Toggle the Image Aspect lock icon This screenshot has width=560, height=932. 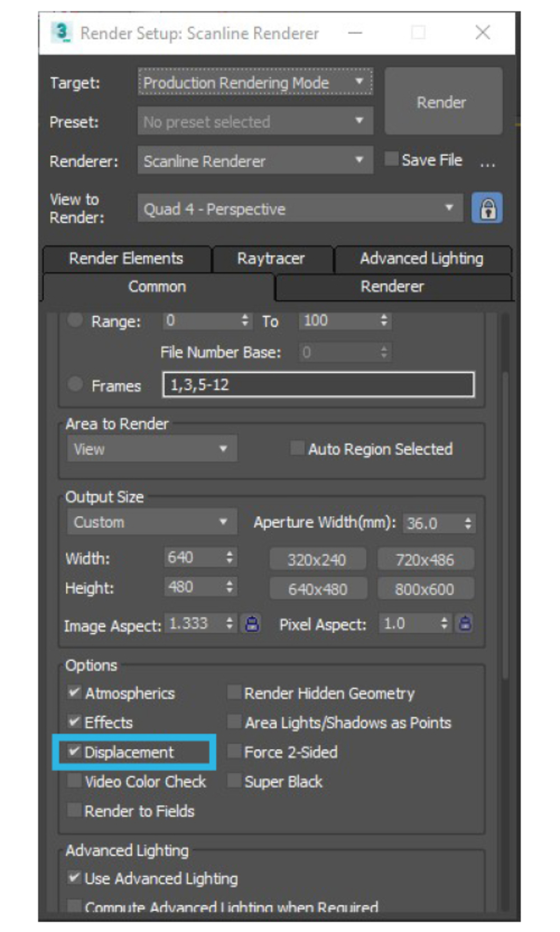252,624
